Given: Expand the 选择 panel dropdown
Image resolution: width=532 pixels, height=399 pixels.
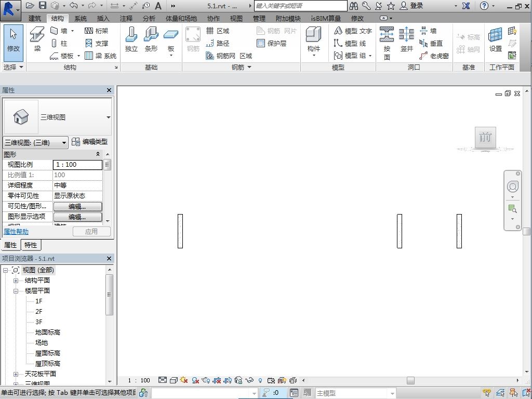Looking at the screenshot, I should 14,67.
